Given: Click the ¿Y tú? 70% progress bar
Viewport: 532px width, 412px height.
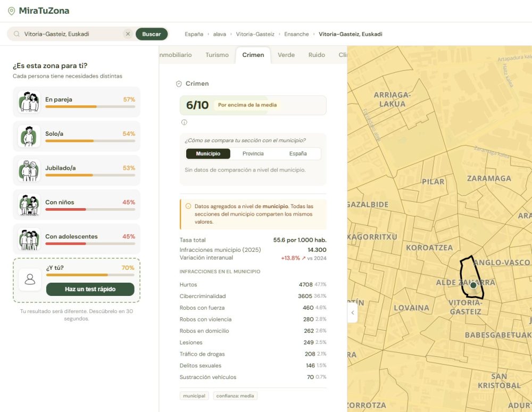Looking at the screenshot, I should tap(90, 275).
